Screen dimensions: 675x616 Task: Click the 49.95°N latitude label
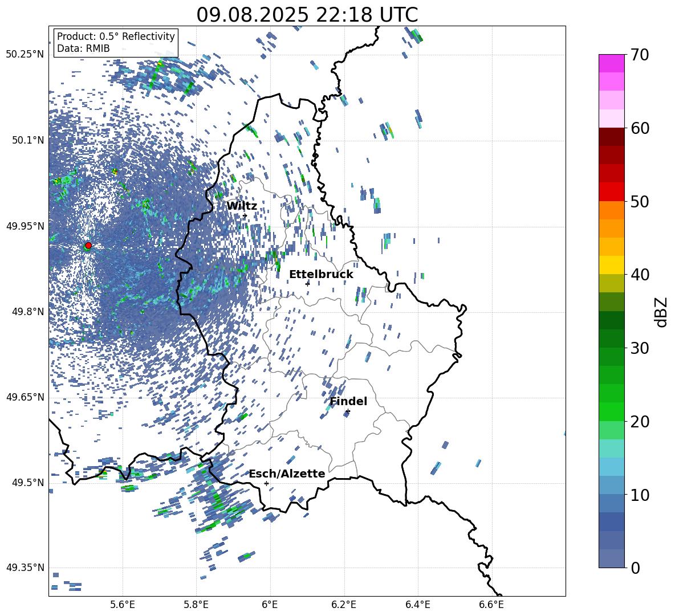pos(25,226)
